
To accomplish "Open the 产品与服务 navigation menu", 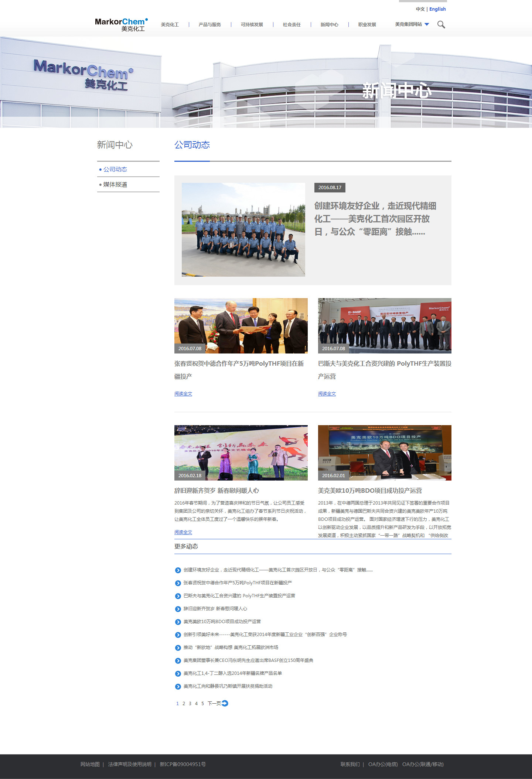I will tap(210, 25).
